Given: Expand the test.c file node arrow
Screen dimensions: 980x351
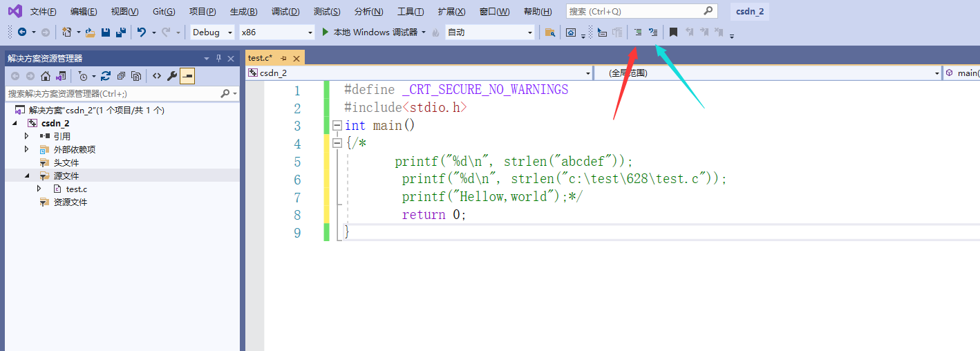Looking at the screenshot, I should (40, 189).
